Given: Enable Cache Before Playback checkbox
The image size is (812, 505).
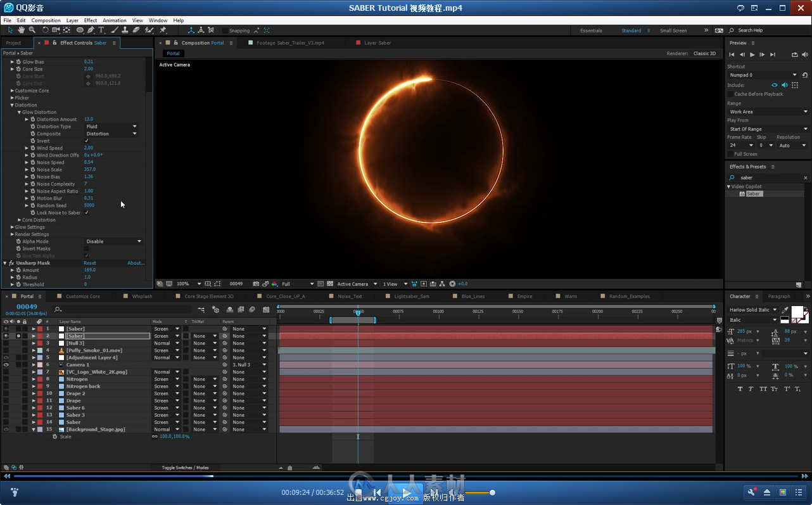Looking at the screenshot, I should 730,94.
